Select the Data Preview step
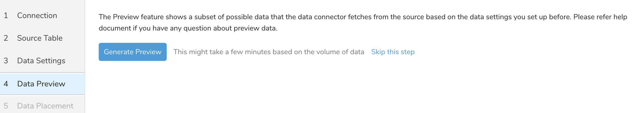 [41, 84]
